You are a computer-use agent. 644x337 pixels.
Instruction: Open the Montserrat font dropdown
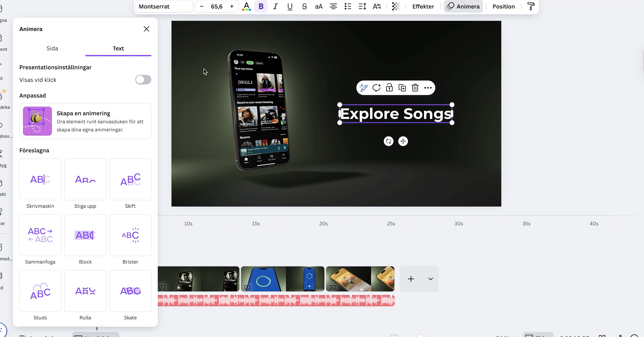tap(164, 7)
